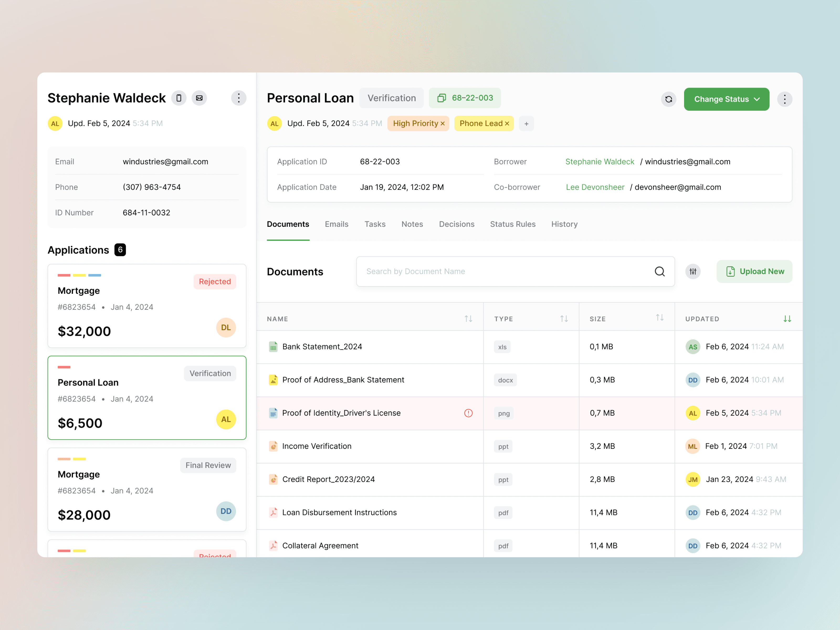Screen dimensions: 840x630
Task: Sort documents by Name column
Action: pos(468,319)
